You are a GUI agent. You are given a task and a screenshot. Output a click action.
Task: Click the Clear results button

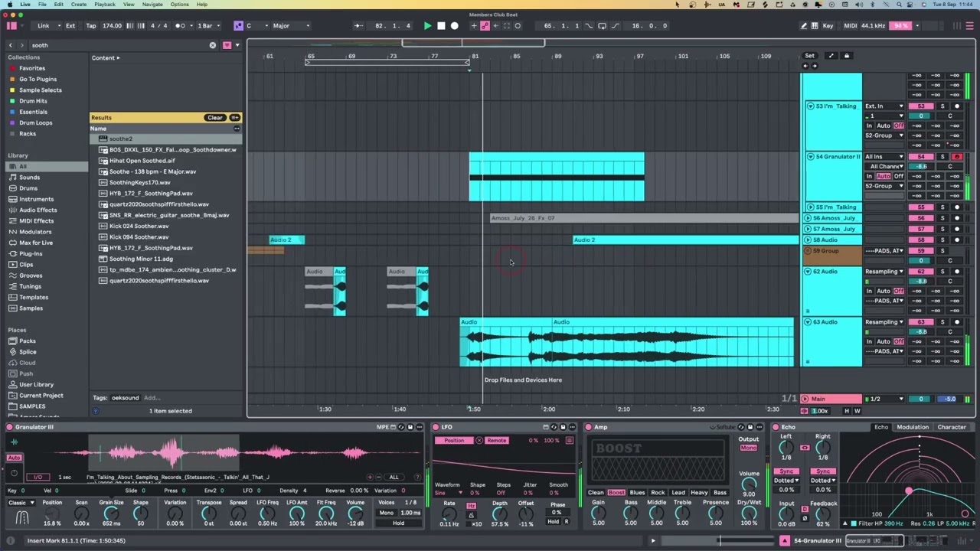[214, 118]
